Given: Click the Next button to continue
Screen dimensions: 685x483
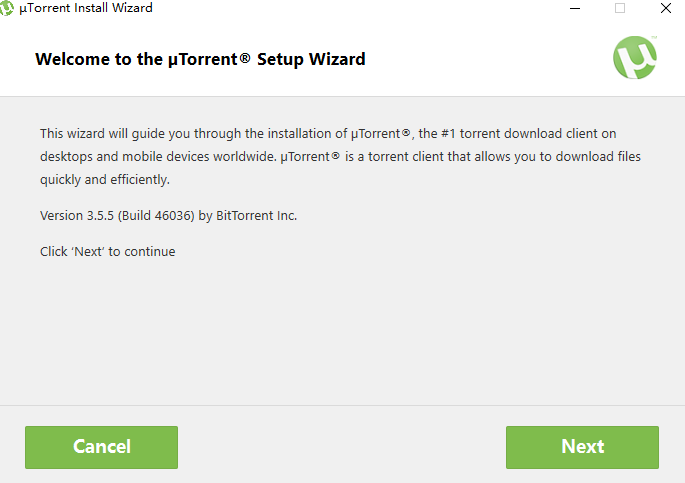Looking at the screenshot, I should coord(582,447).
